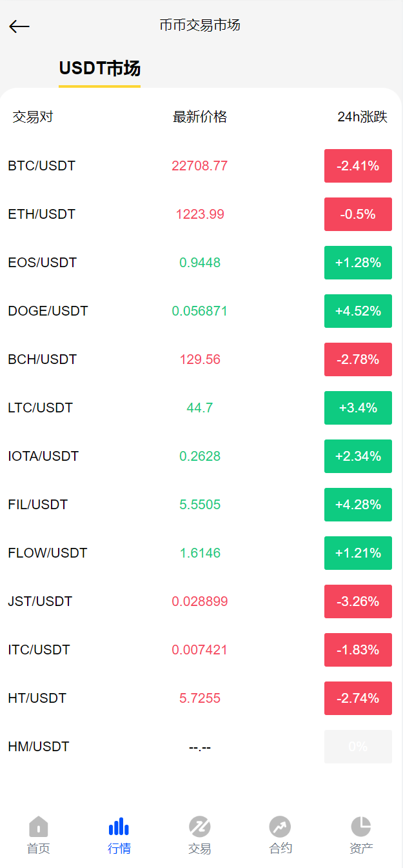Open the contract (合约) chart icon
Viewport: 403px width, 868px height.
click(x=280, y=827)
